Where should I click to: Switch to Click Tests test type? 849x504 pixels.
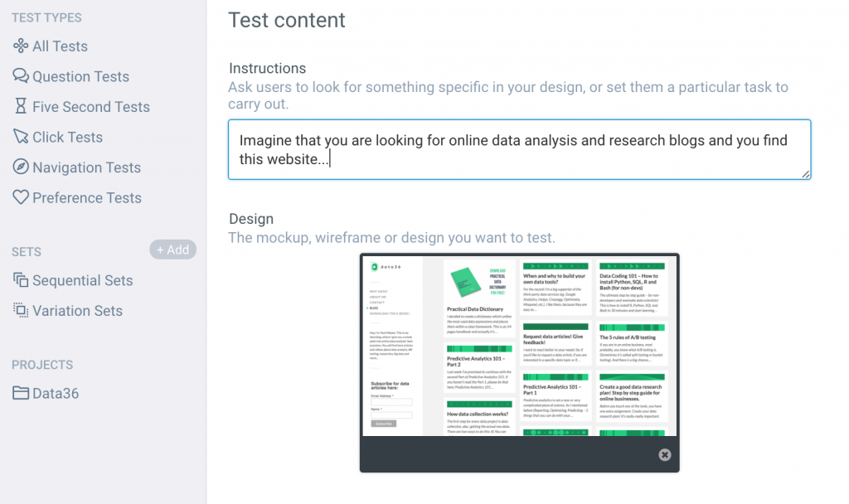[66, 137]
